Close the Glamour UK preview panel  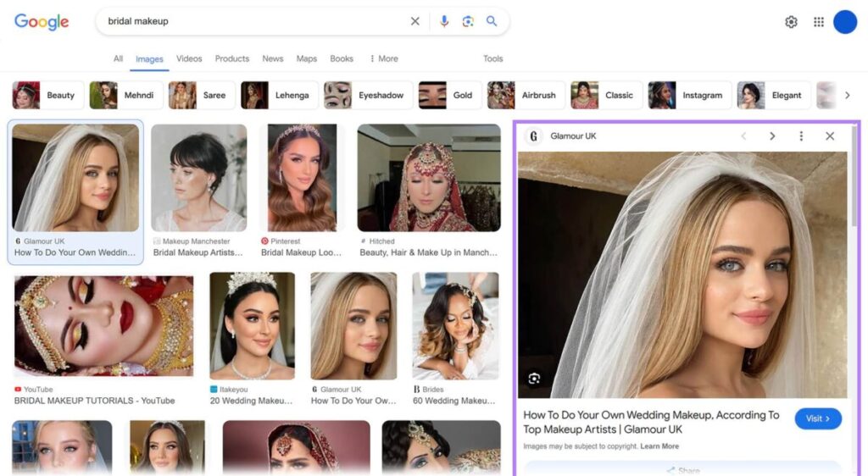tap(830, 136)
